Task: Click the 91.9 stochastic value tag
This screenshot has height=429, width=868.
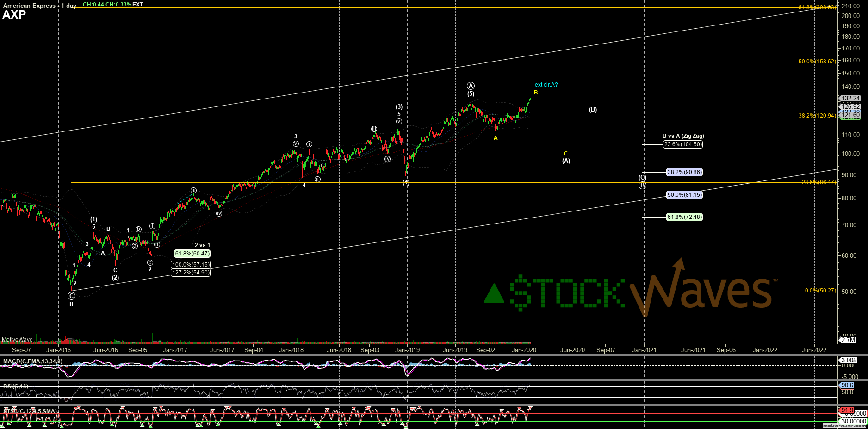Action: pyautogui.click(x=847, y=410)
